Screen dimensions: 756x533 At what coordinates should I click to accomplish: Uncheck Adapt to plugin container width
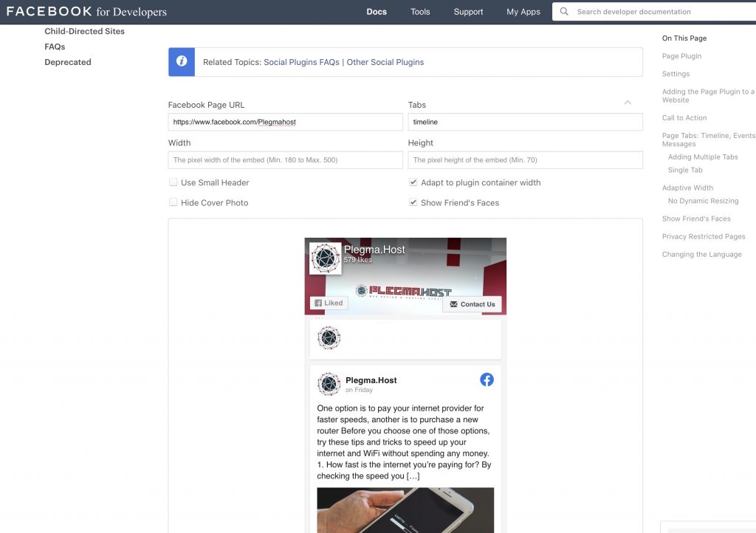(x=413, y=182)
